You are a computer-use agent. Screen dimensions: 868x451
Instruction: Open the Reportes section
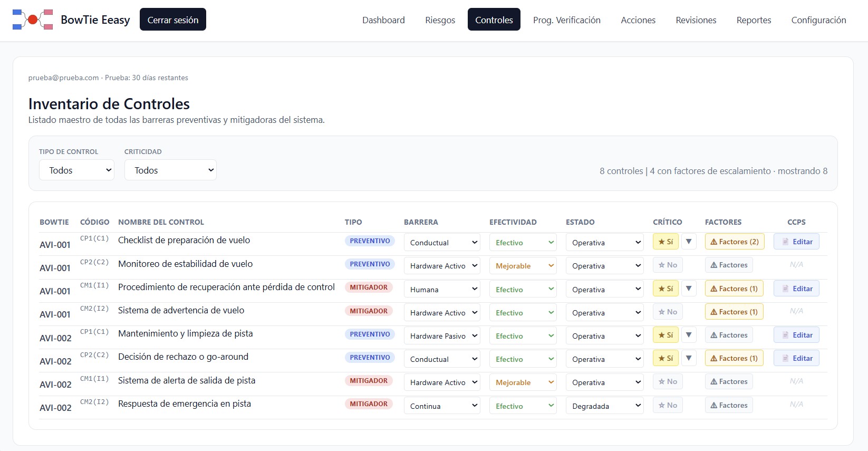coord(754,20)
